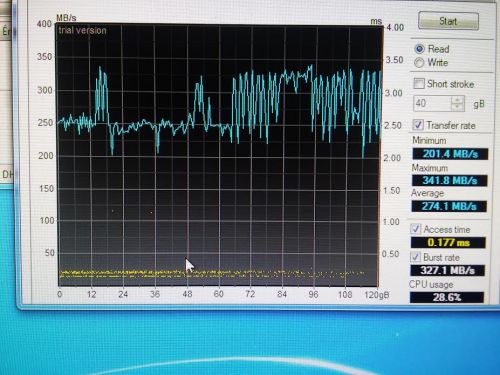The width and height of the screenshot is (500, 375).
Task: Click the 400 label on MB/s axis
Action: [44, 24]
